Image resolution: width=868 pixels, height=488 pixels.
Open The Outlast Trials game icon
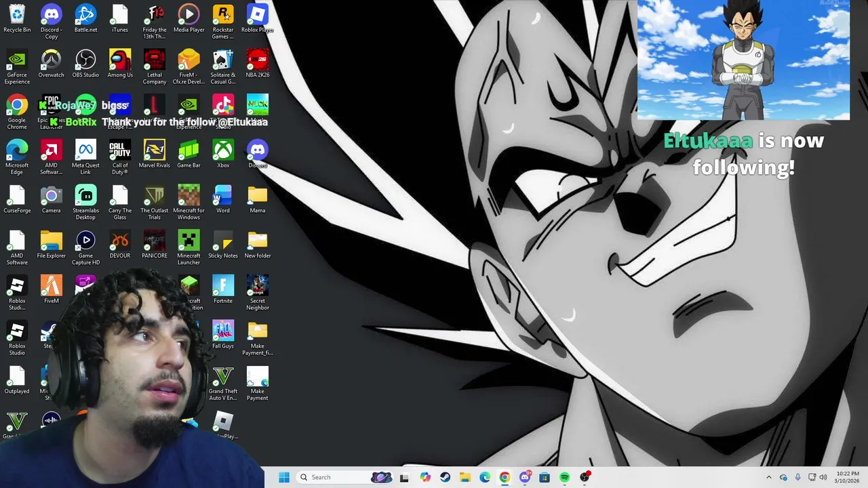coord(155,202)
